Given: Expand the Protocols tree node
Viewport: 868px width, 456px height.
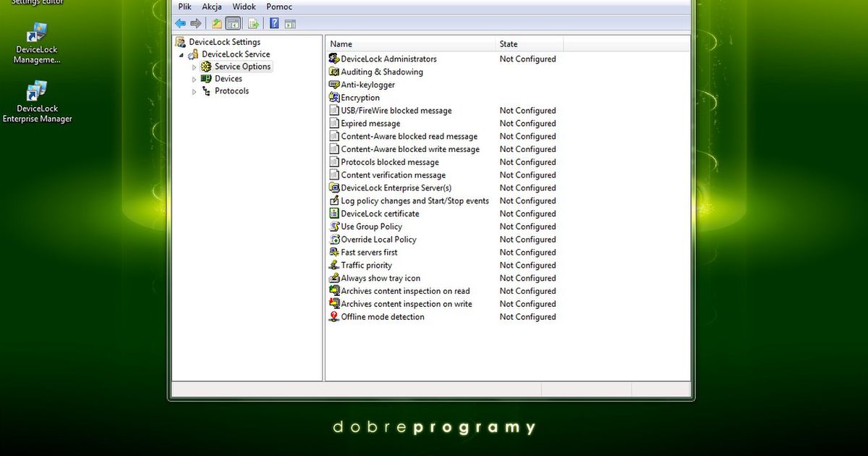Looking at the screenshot, I should tap(193, 90).
